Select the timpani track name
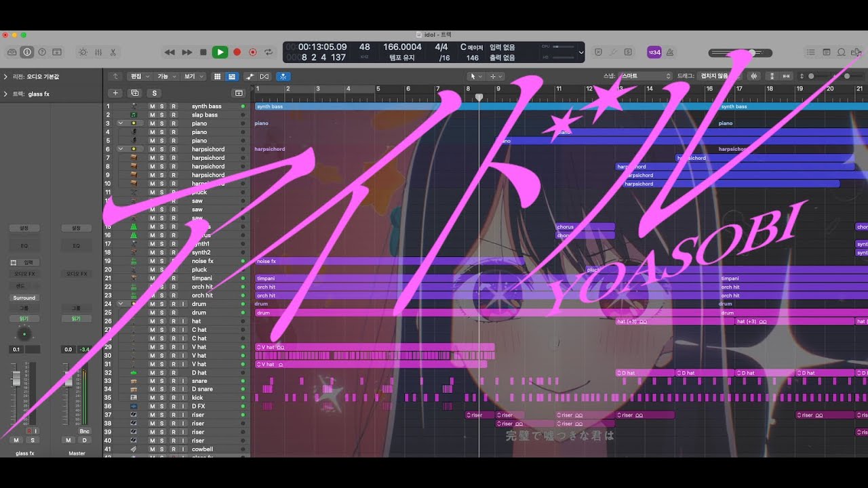Image resolution: width=868 pixels, height=488 pixels. pyautogui.click(x=202, y=278)
